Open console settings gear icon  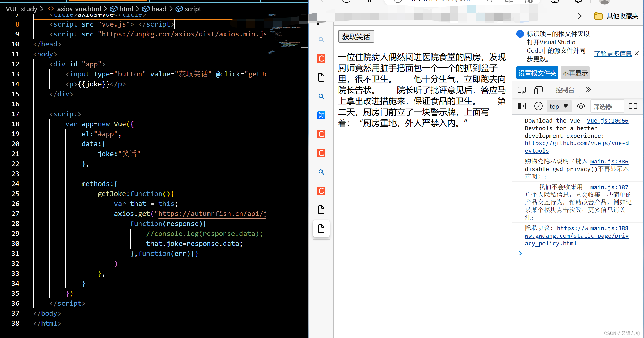tap(633, 106)
